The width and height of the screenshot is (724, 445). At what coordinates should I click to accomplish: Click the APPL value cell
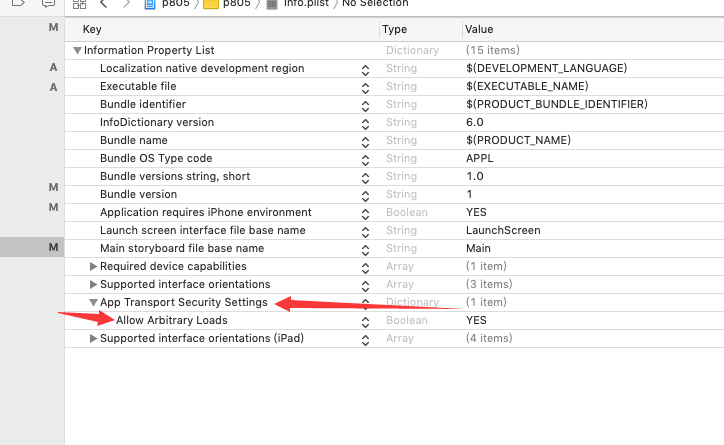(x=479, y=158)
